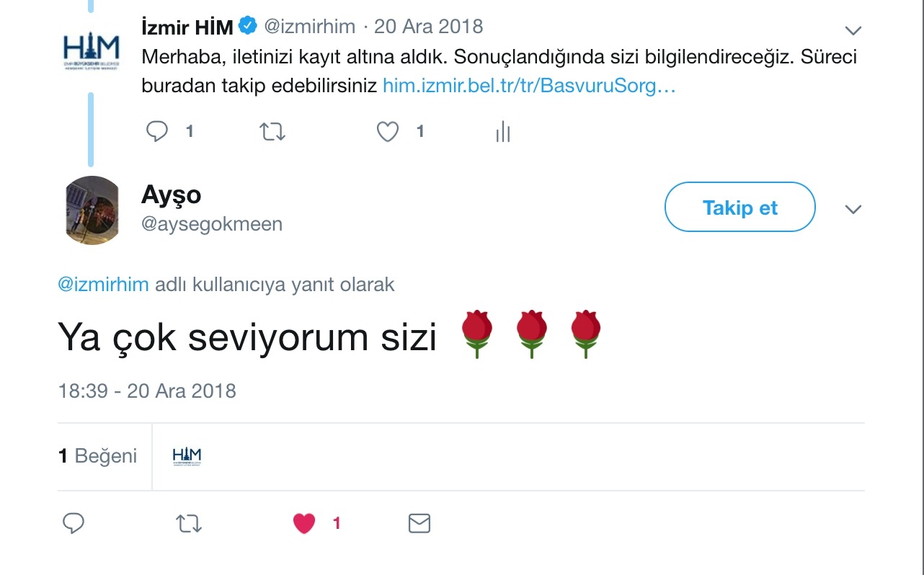Screen dimensions: 924x575
Task: Unlike Ayşo's tweet via the red heart
Action: pos(305,523)
